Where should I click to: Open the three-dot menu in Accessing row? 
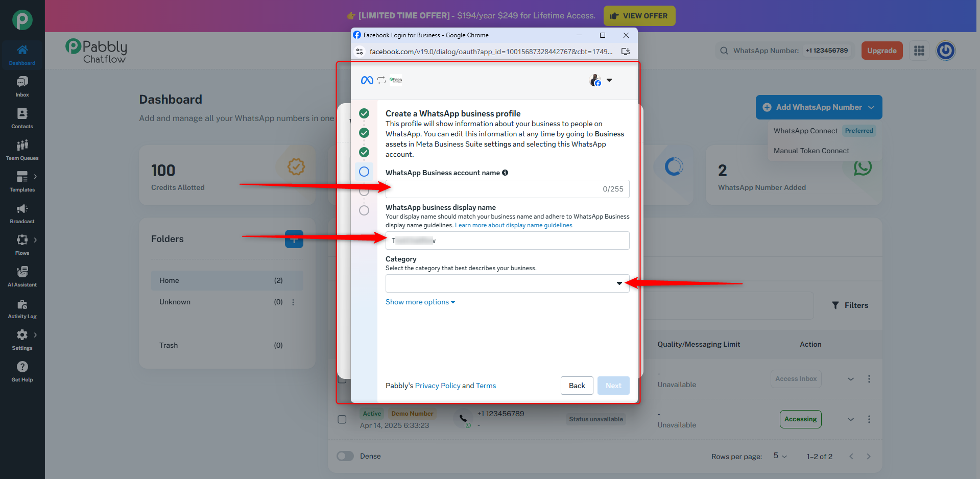(x=869, y=419)
